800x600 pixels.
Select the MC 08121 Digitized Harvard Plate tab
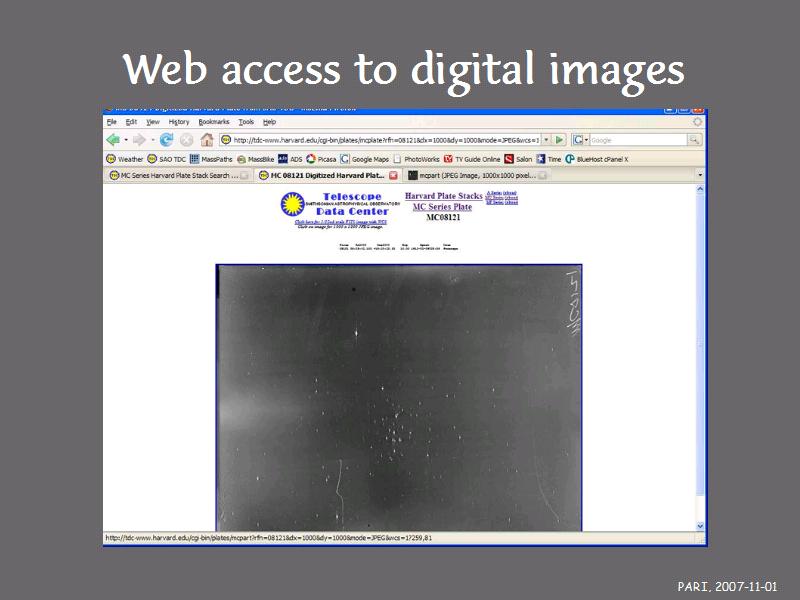[x=327, y=176]
